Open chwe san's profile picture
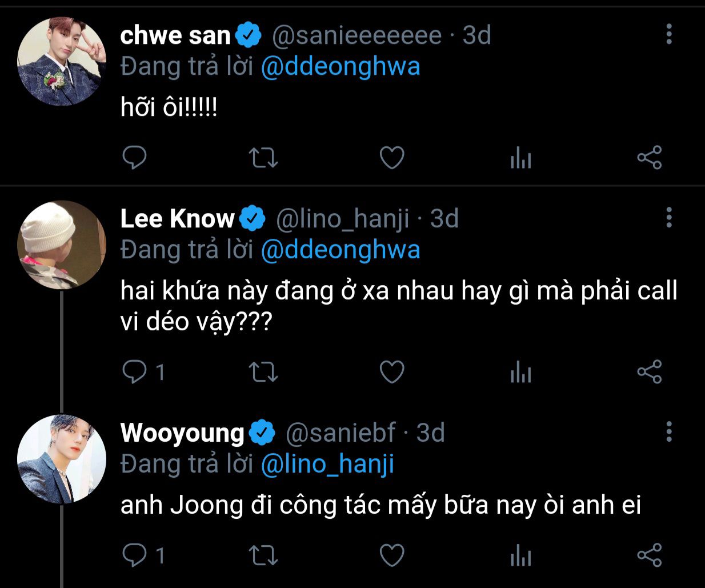The image size is (705, 588). pos(62,61)
